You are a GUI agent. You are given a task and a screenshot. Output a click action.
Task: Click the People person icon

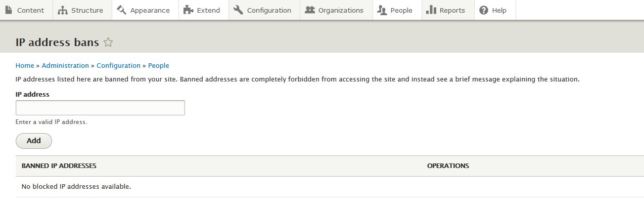pyautogui.click(x=382, y=10)
